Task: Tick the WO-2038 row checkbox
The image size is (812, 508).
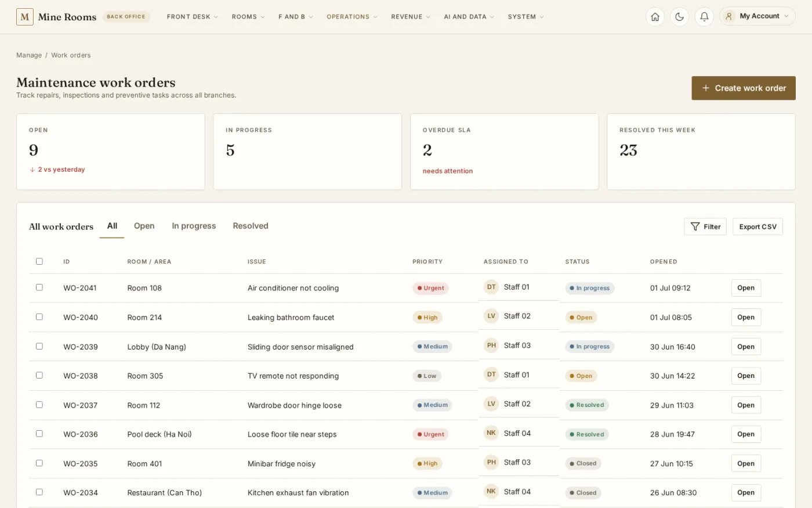Action: pos(39,375)
